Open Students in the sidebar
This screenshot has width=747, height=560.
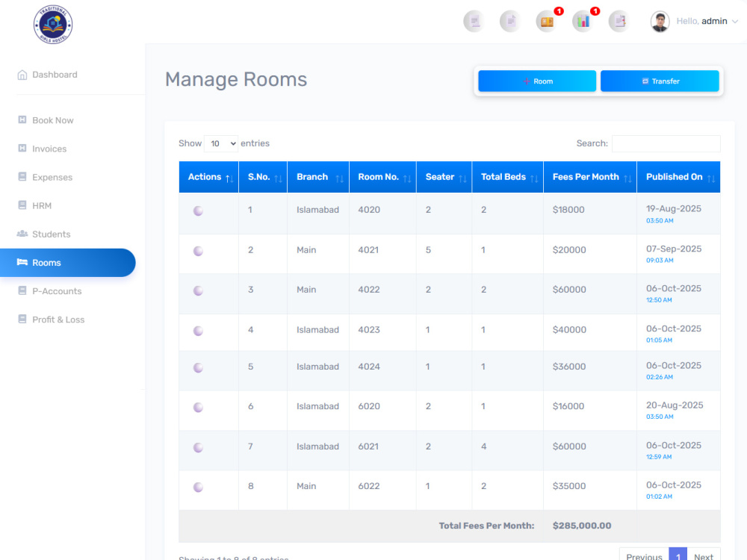(x=51, y=234)
